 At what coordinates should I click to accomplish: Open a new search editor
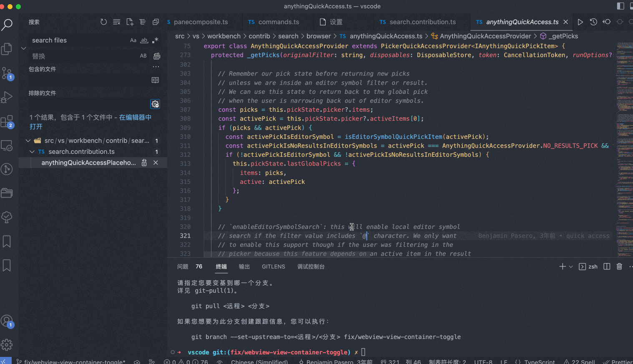(x=130, y=22)
